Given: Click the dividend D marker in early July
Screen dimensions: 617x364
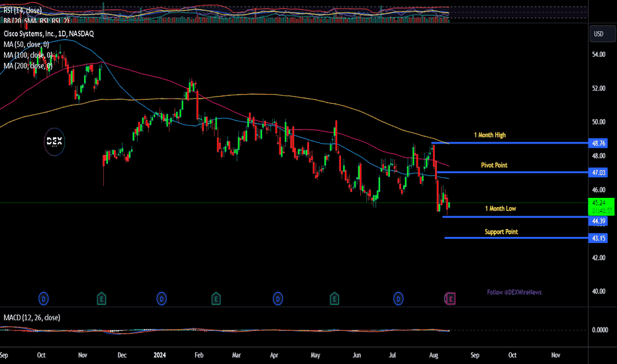Looking at the screenshot, I should [399, 299].
